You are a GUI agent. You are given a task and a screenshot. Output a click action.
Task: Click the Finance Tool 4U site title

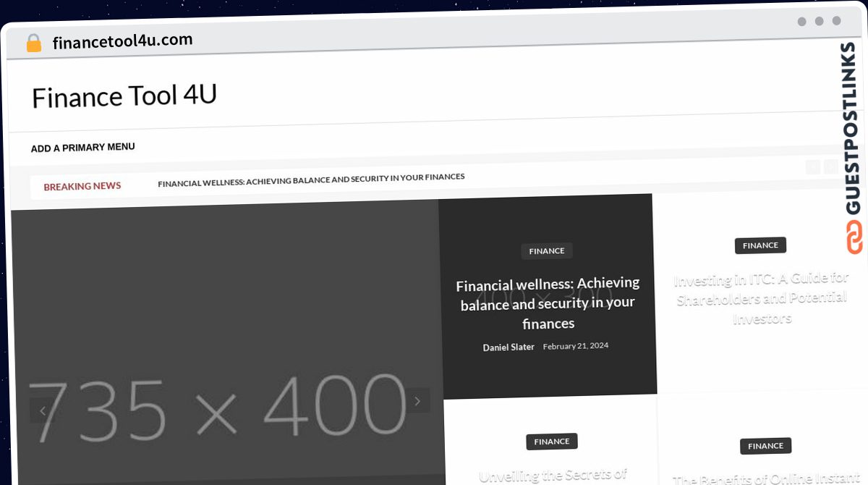click(x=124, y=96)
